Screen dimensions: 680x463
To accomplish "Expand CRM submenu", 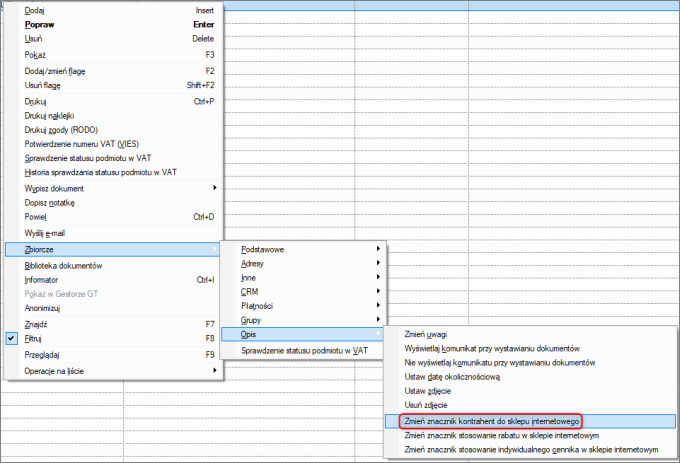I will coord(302,292).
